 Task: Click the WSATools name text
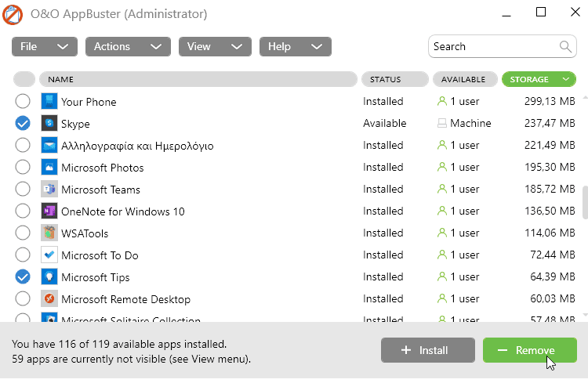85,233
